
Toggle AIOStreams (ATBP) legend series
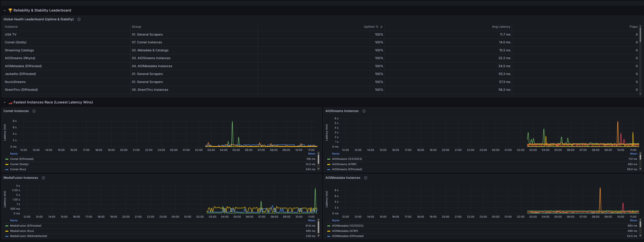click(x=344, y=164)
